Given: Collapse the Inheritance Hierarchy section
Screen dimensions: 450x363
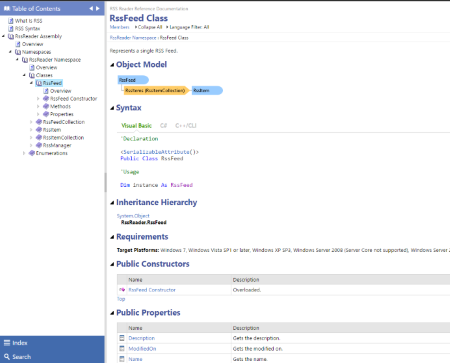Looking at the screenshot, I should 112,203.
